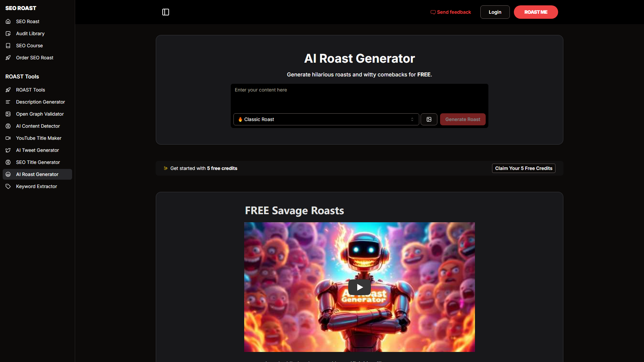Click the Open Graph Validator icon
The width and height of the screenshot is (644, 362).
(x=8, y=114)
